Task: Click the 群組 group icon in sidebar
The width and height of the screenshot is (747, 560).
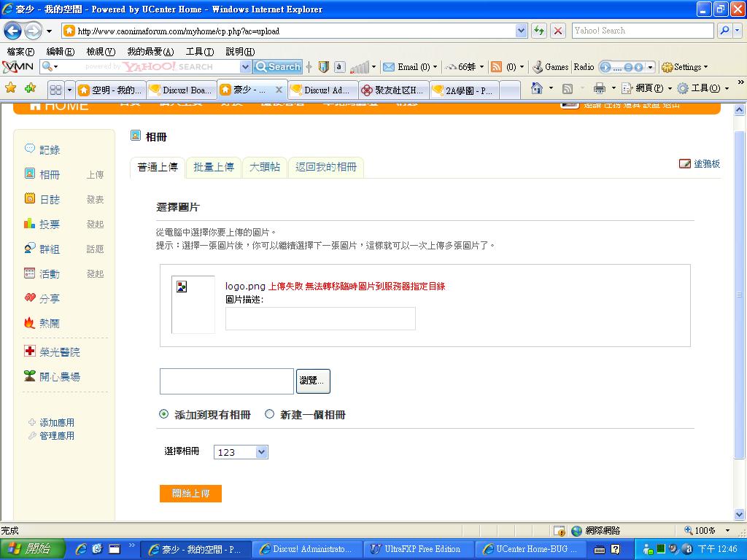Action: pyautogui.click(x=29, y=248)
